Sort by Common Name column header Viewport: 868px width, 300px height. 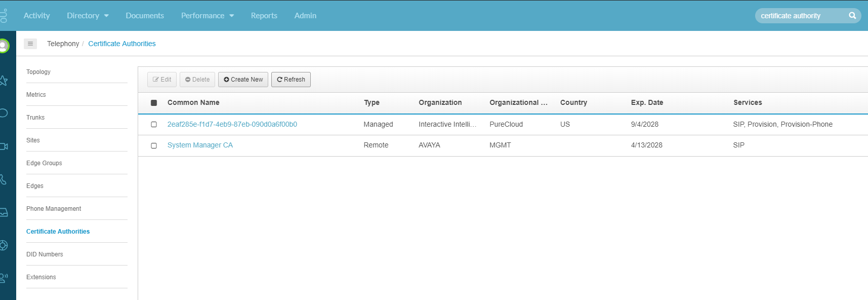click(x=193, y=102)
